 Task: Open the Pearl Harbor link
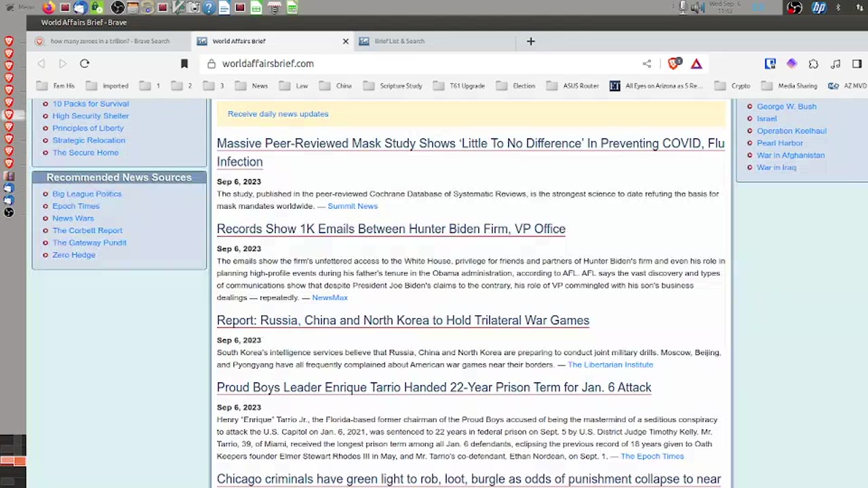[780, 143]
